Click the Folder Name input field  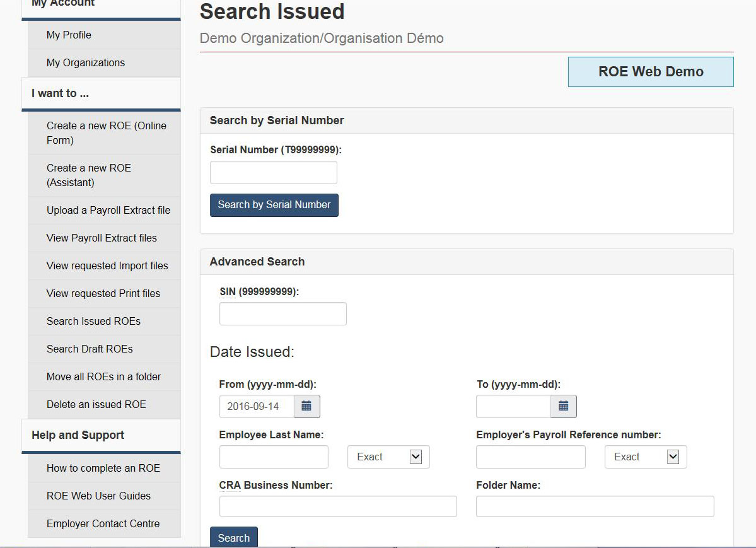click(594, 506)
